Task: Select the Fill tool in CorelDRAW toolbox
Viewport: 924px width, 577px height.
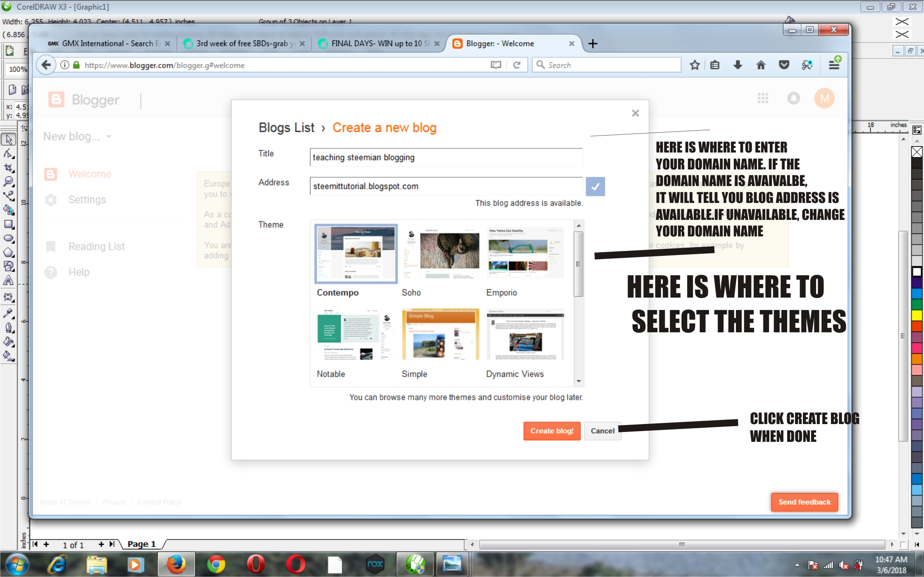Action: tap(9, 341)
